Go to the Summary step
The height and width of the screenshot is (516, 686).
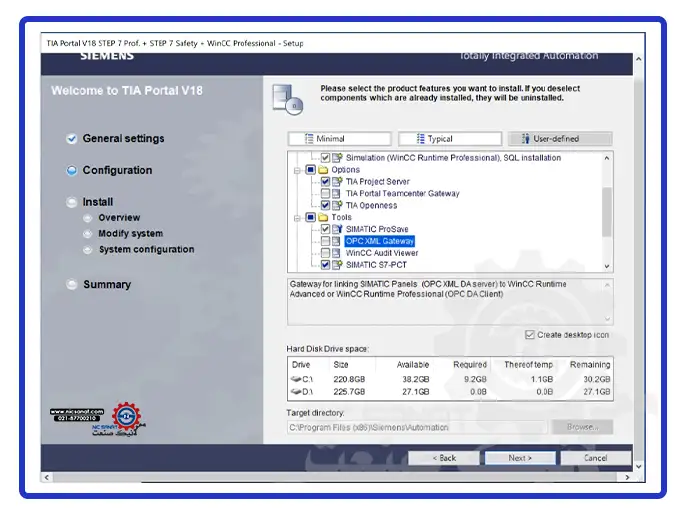click(107, 284)
